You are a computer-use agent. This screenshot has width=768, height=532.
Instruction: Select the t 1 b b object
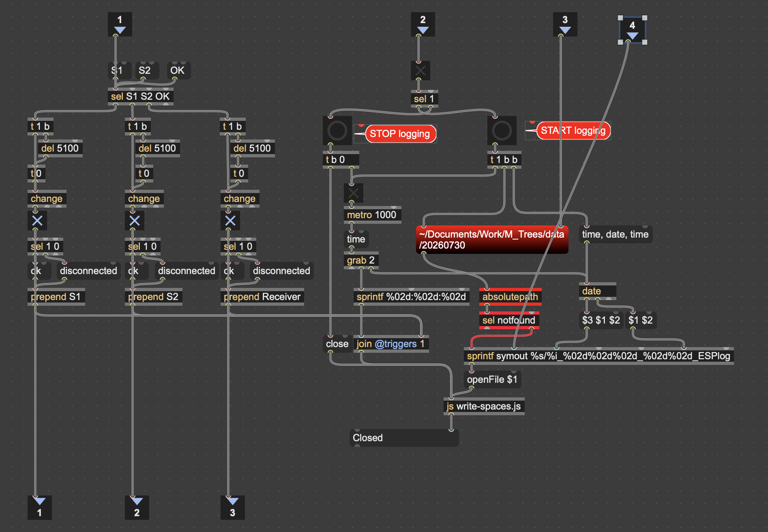[504, 160]
